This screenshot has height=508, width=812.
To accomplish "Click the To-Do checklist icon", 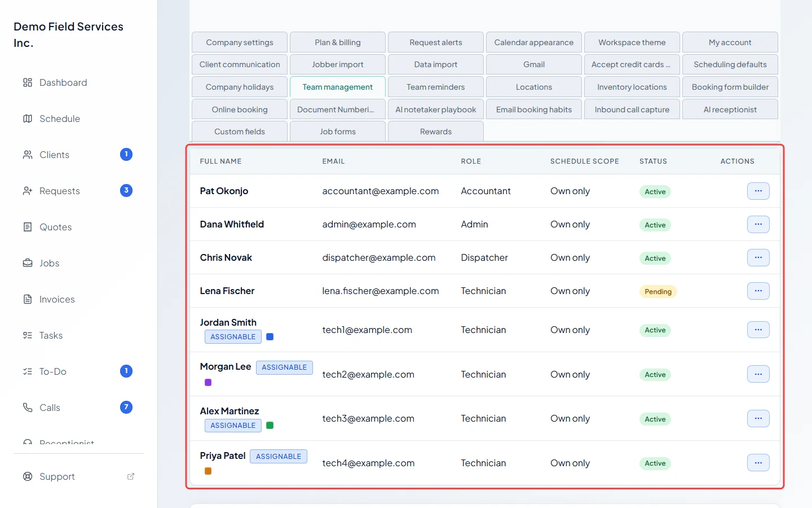I will pos(28,371).
